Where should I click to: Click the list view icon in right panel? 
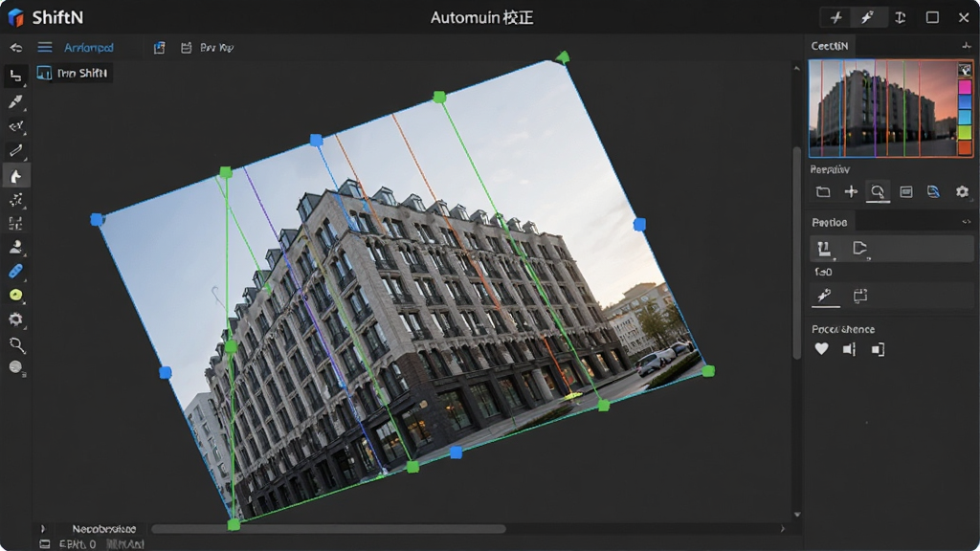pos(905,191)
